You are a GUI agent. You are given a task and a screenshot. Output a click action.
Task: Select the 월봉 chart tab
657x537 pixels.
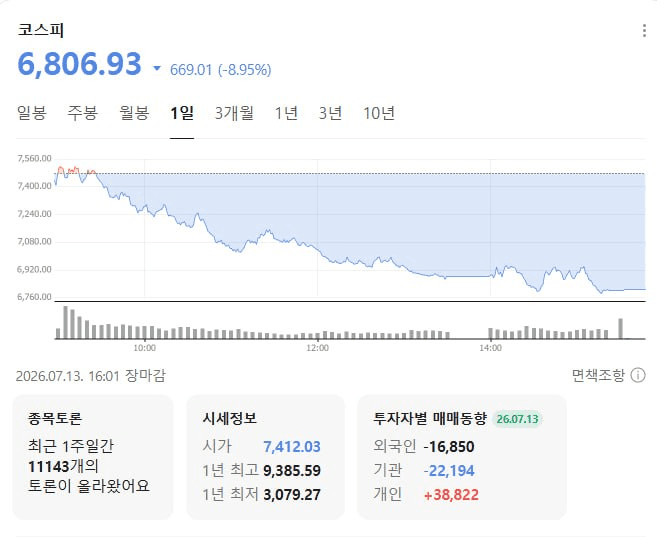134,113
